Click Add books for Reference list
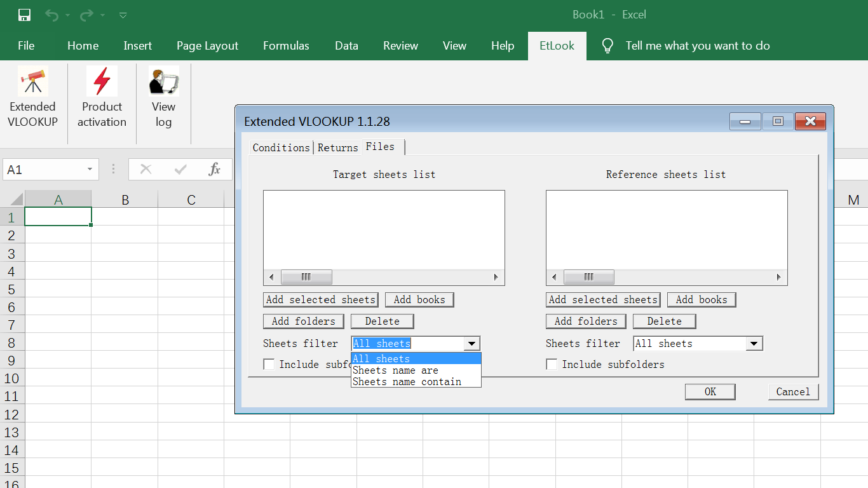The width and height of the screenshot is (868, 488). tap(702, 300)
